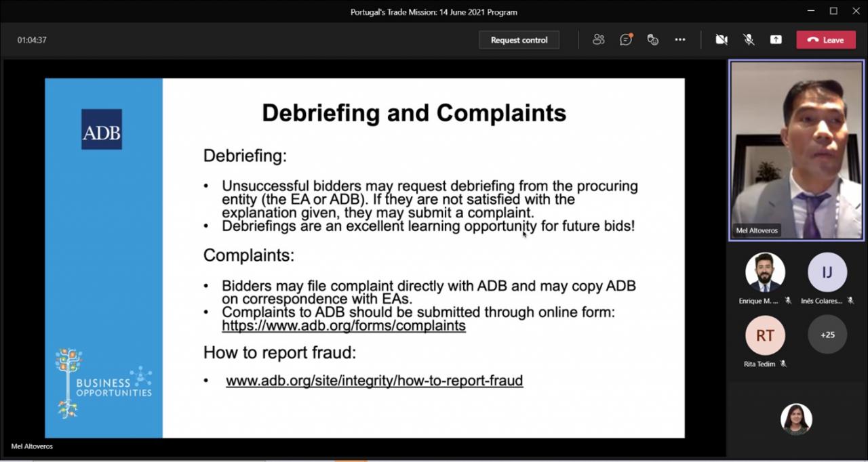Open the how-to-report-fraud link on slide
The width and height of the screenshot is (868, 462).
pos(374,381)
